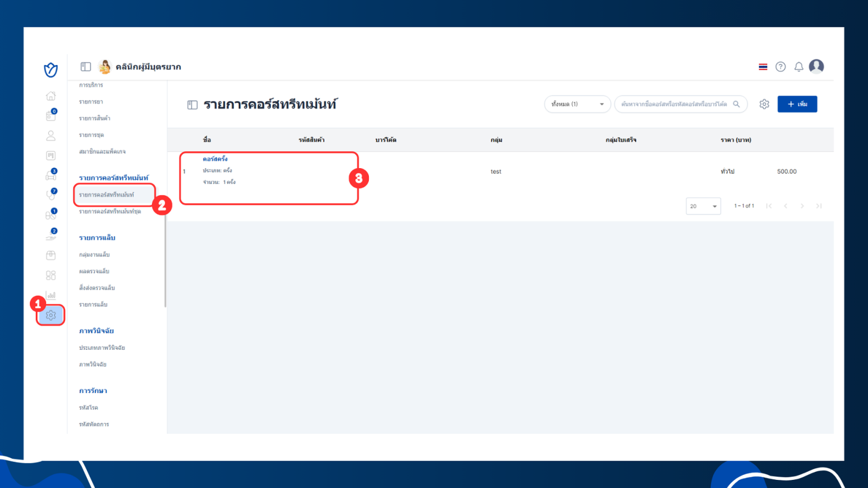Open the คอร์สครั้ง course link
Screen dimensions: 868x488
[215, 159]
